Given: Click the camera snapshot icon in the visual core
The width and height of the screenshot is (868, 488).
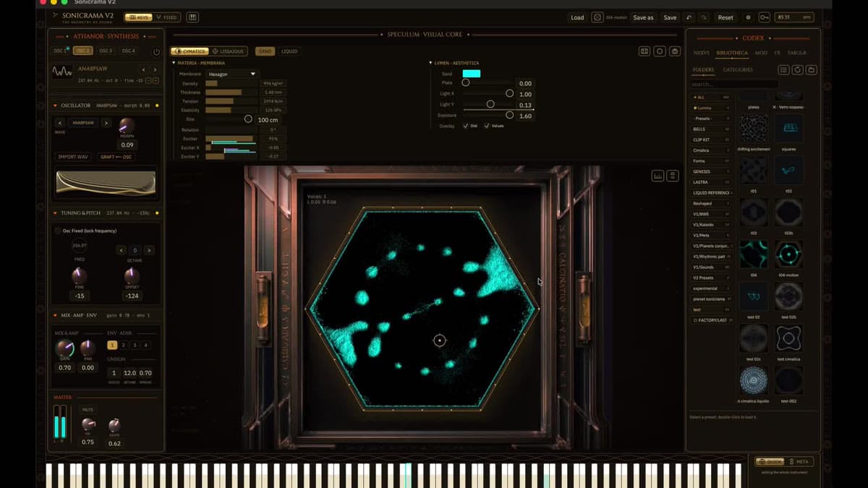Looking at the screenshot, I should point(675,51).
